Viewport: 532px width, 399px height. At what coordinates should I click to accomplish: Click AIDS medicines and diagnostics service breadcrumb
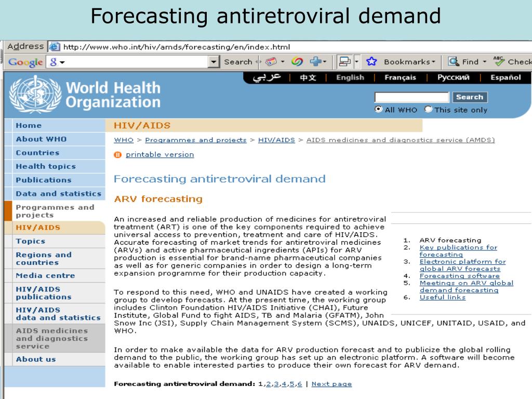pos(401,140)
